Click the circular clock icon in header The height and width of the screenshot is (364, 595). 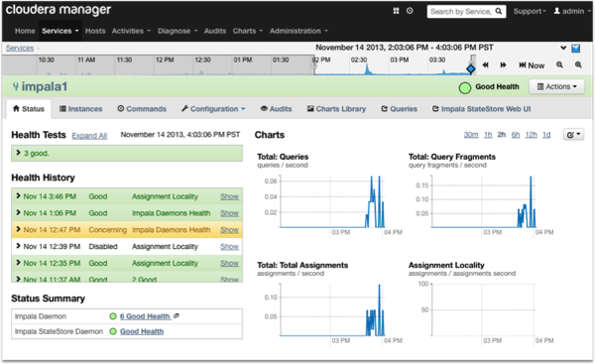pos(410,11)
